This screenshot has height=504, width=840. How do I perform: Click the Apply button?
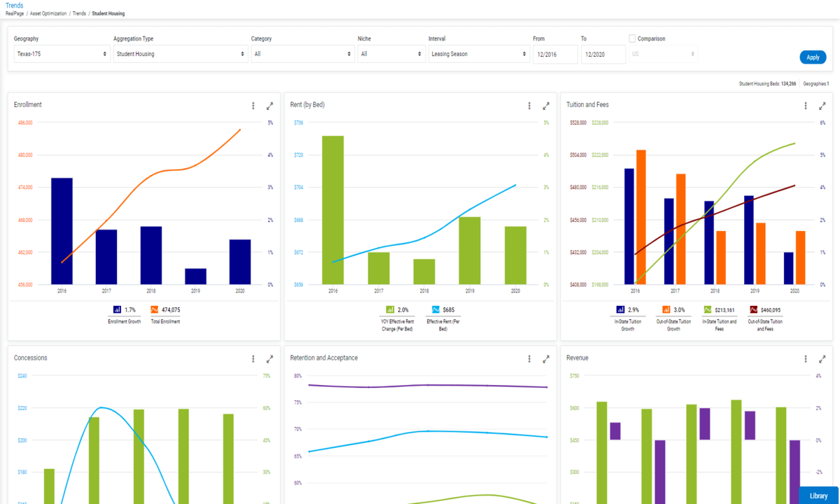[813, 57]
